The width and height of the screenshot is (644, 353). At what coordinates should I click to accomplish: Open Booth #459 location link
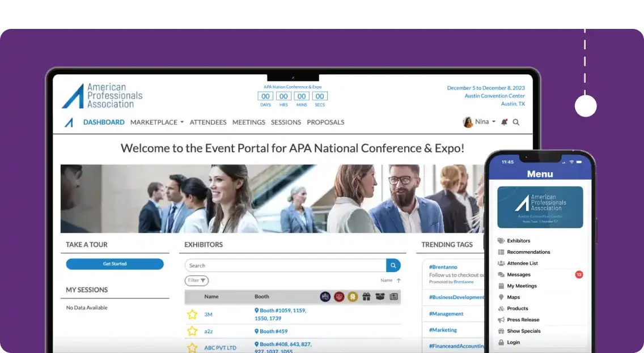pyautogui.click(x=271, y=331)
